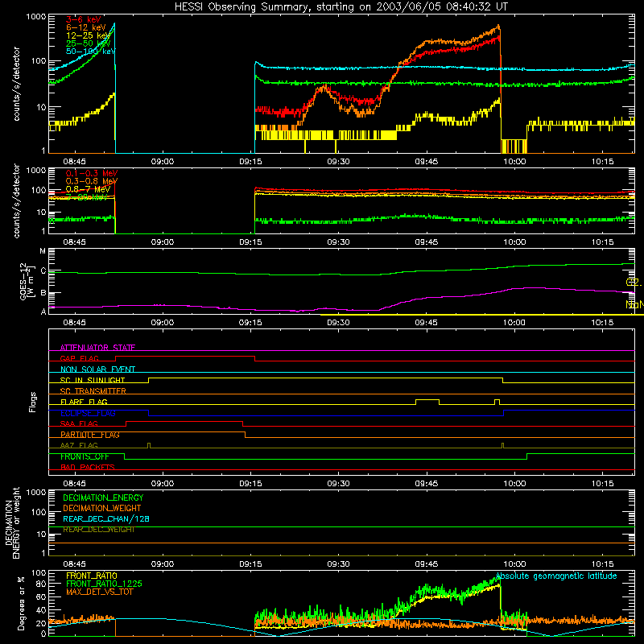Click the BAD_PACKETS flag label
Viewport: 644px width, 644px height.
(88, 468)
